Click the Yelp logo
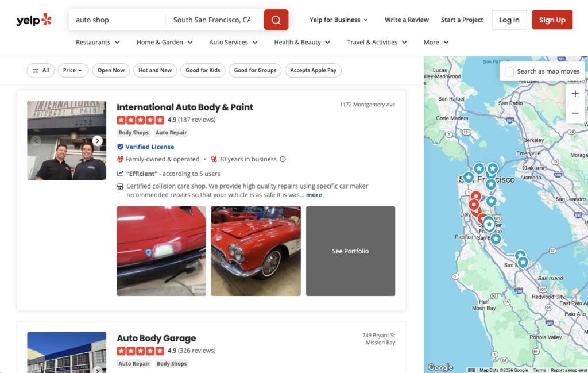Image resolution: width=588 pixels, height=373 pixels. point(34,20)
